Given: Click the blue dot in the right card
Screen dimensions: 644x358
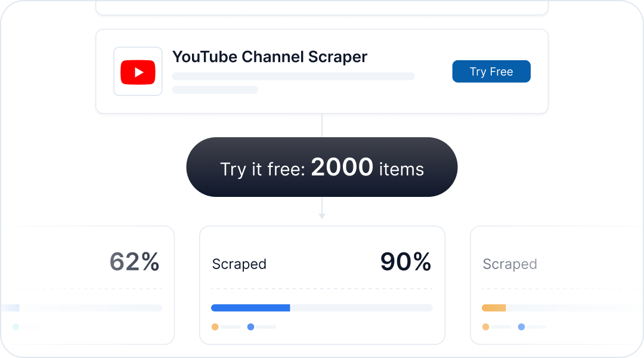Looking at the screenshot, I should (521, 327).
